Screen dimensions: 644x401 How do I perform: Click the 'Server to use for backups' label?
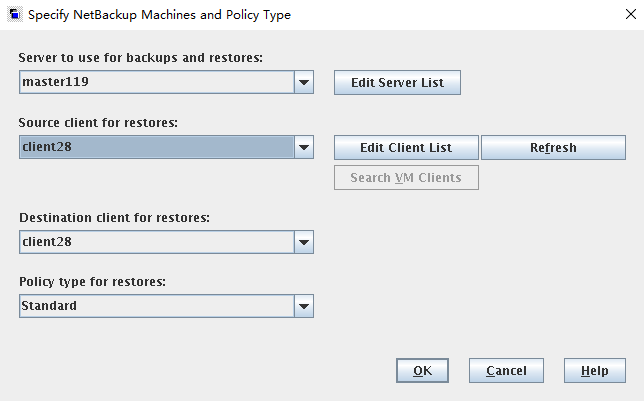pos(140,58)
